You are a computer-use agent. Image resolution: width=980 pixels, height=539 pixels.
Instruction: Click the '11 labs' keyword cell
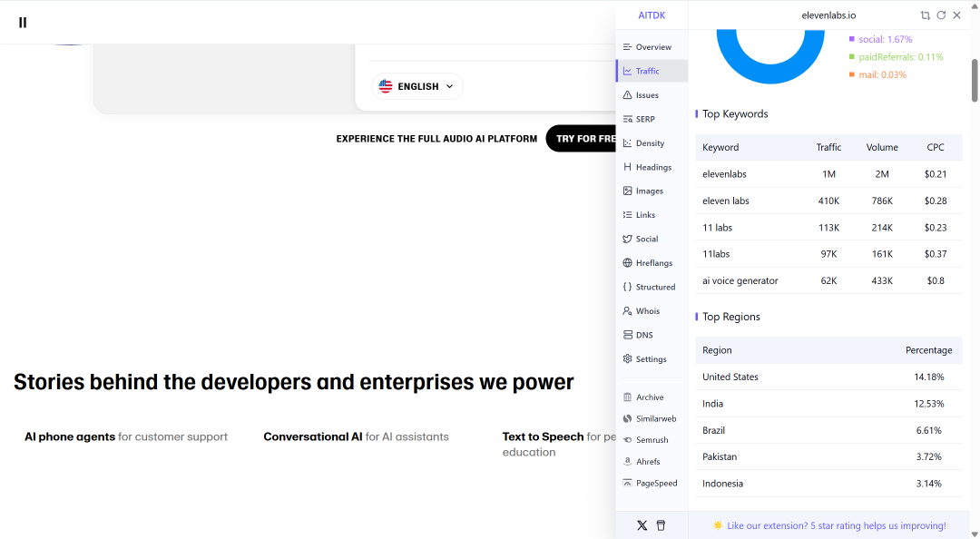coord(717,228)
